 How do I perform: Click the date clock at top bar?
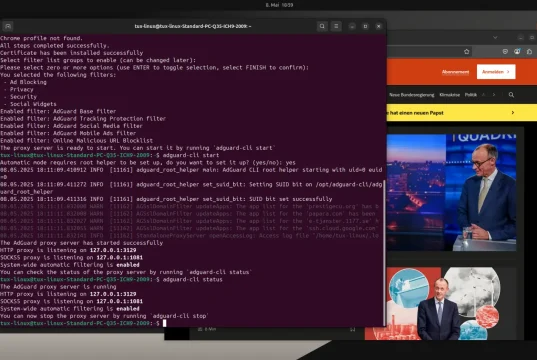pos(279,5)
